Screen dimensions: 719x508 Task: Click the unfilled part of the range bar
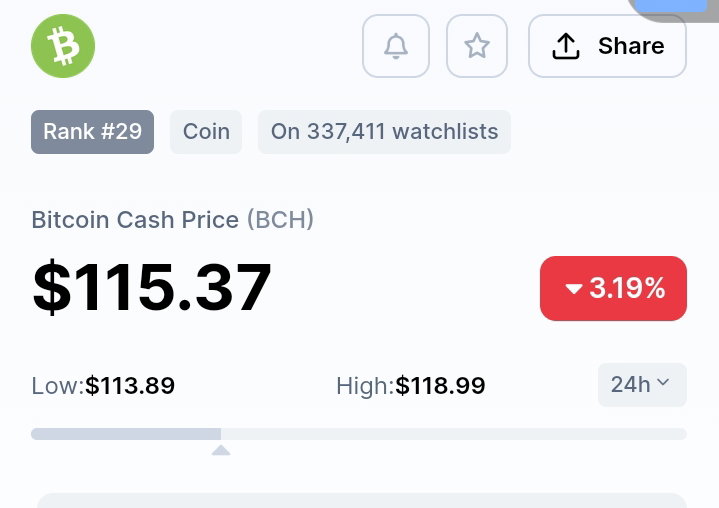[x=454, y=434]
